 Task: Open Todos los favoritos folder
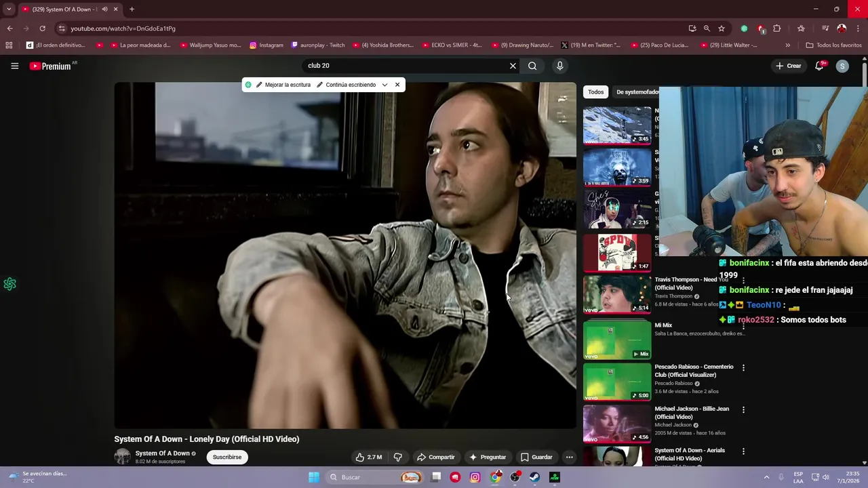click(833, 45)
